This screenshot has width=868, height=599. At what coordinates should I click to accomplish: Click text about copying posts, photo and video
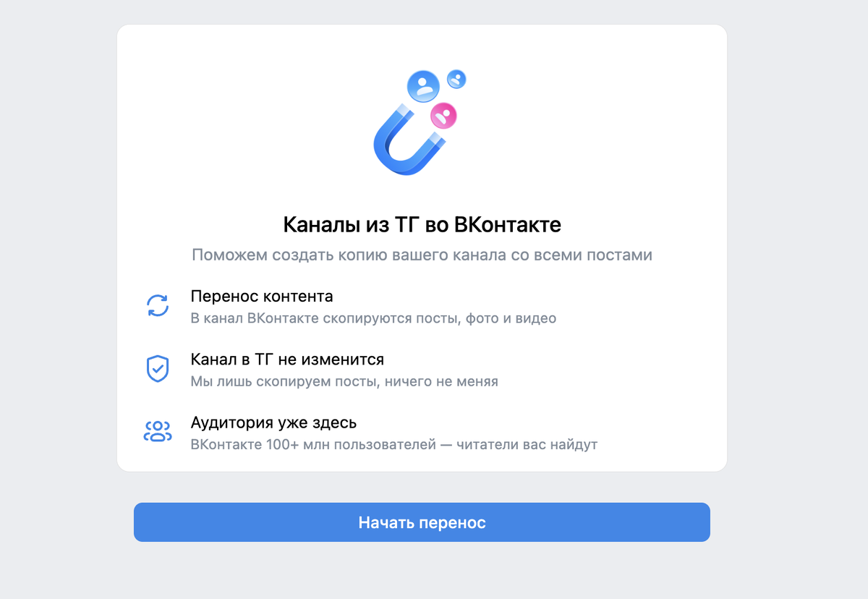(x=373, y=318)
